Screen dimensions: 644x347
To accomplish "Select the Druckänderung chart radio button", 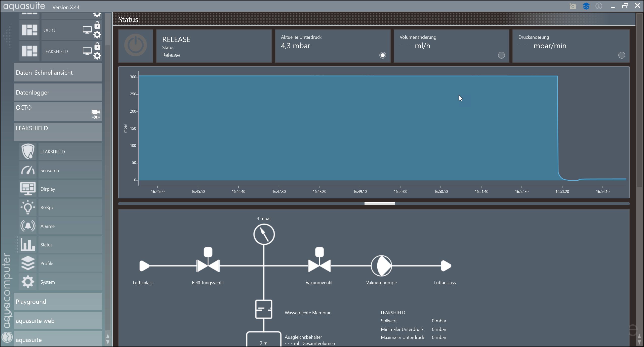I will [621, 55].
